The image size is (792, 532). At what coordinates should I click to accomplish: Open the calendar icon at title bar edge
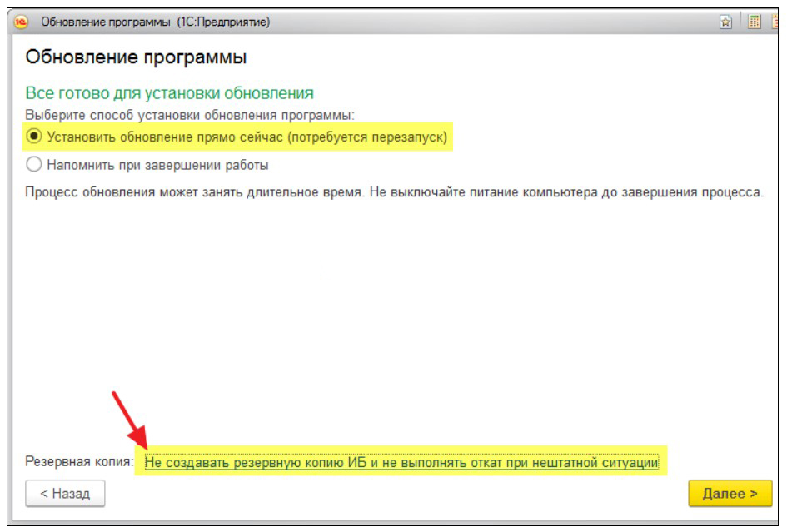click(x=778, y=22)
